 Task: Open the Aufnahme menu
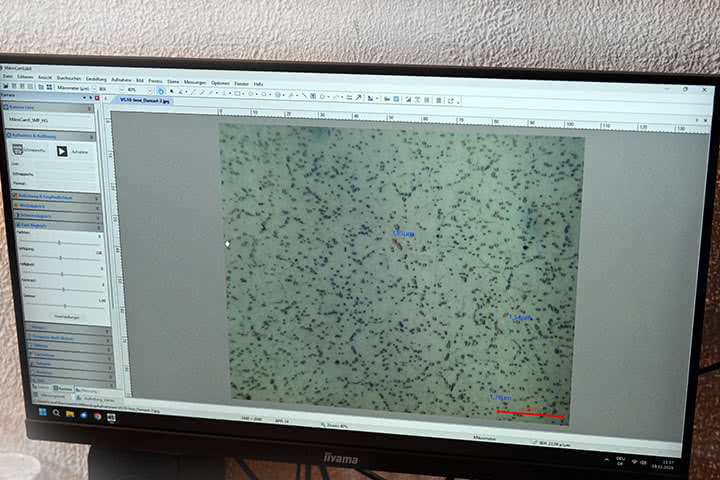(121, 78)
